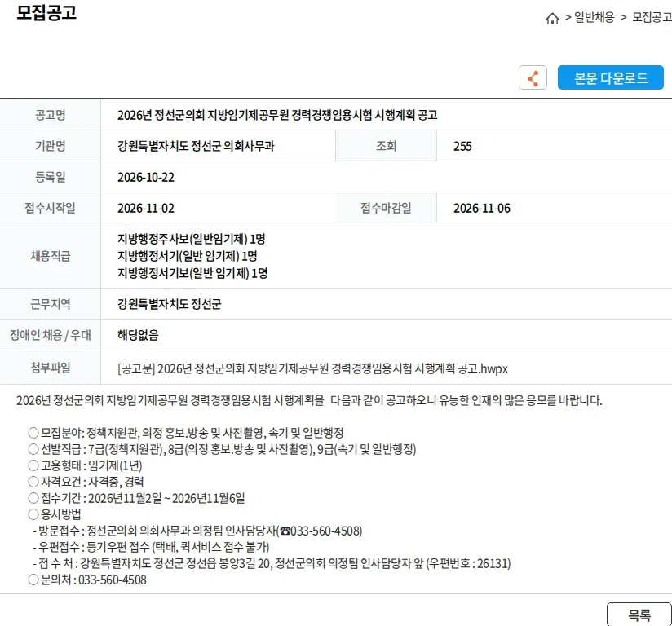Select 고용형태 : 임기제(1년) line

coord(85,465)
